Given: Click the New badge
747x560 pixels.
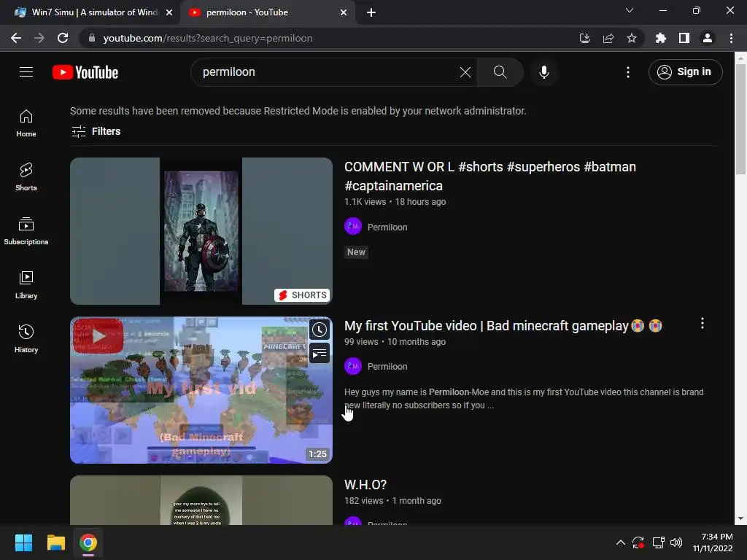Looking at the screenshot, I should pyautogui.click(x=356, y=252).
